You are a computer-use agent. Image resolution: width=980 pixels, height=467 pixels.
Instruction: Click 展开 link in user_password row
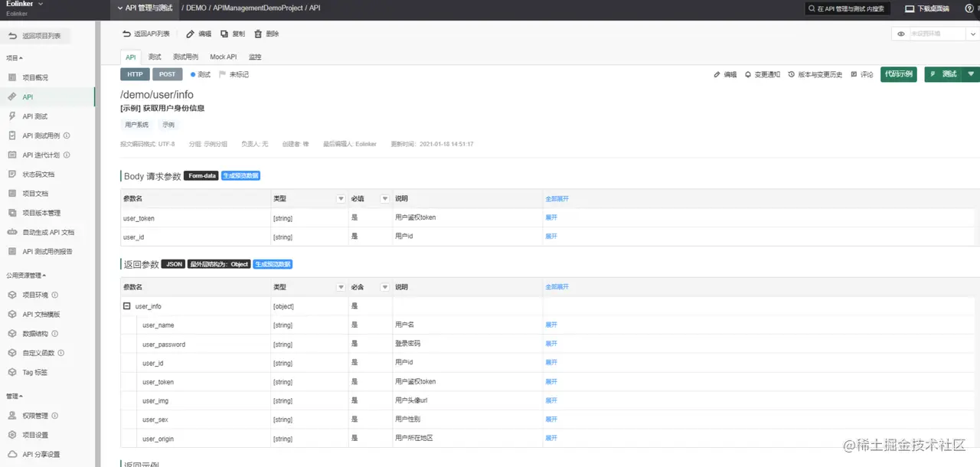tap(551, 344)
